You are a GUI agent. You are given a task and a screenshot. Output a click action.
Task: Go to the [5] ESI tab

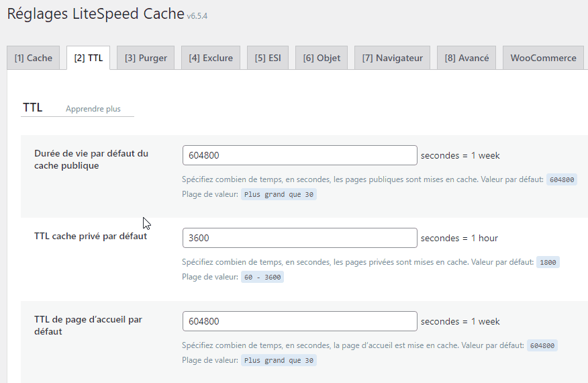coord(268,58)
